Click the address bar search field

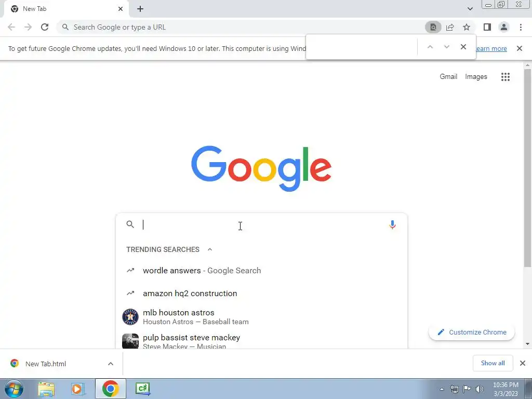tap(240, 27)
